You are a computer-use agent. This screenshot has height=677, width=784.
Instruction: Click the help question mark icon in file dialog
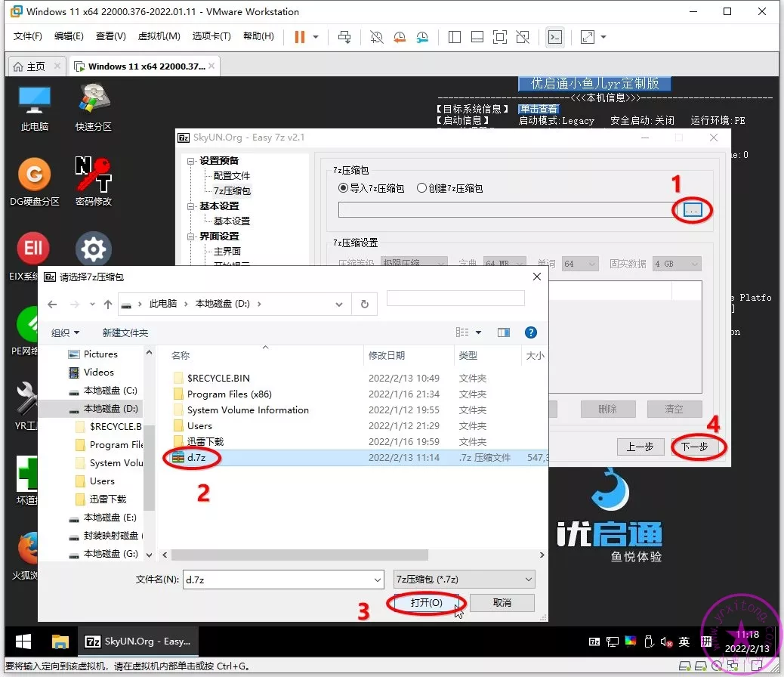pos(531,332)
